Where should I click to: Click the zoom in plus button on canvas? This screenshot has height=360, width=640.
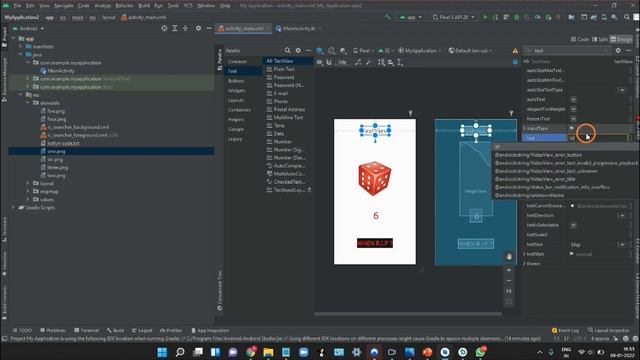(509, 270)
